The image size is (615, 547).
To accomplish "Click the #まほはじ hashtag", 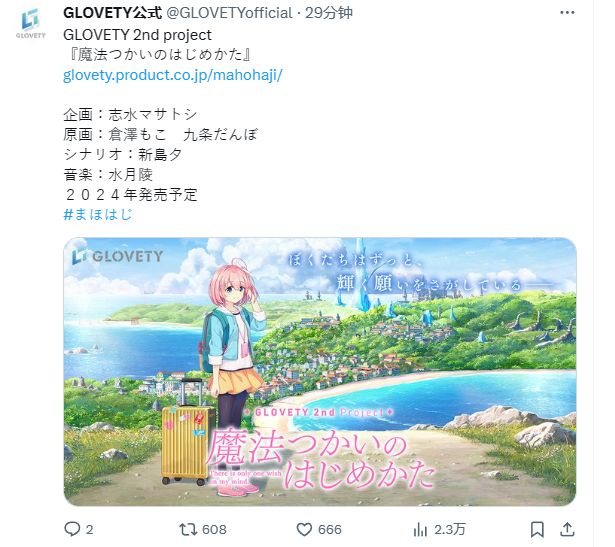I will click(x=98, y=214).
